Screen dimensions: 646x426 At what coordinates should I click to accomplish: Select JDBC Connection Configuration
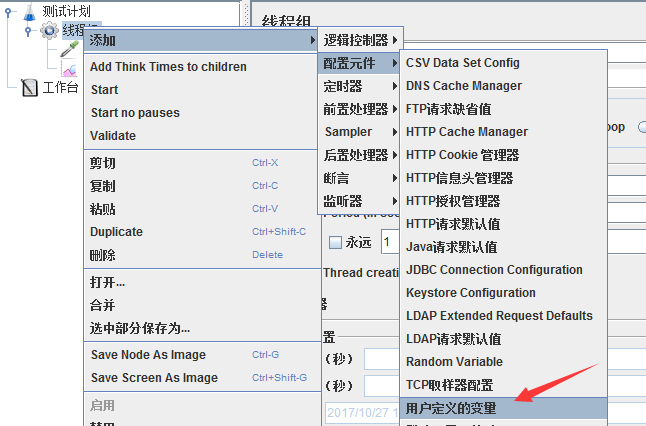point(503,270)
